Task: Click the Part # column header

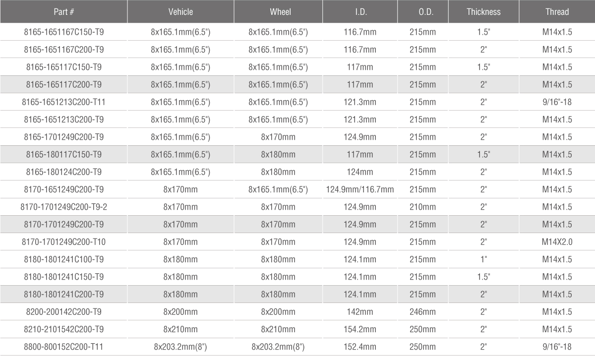Action: [x=63, y=12]
